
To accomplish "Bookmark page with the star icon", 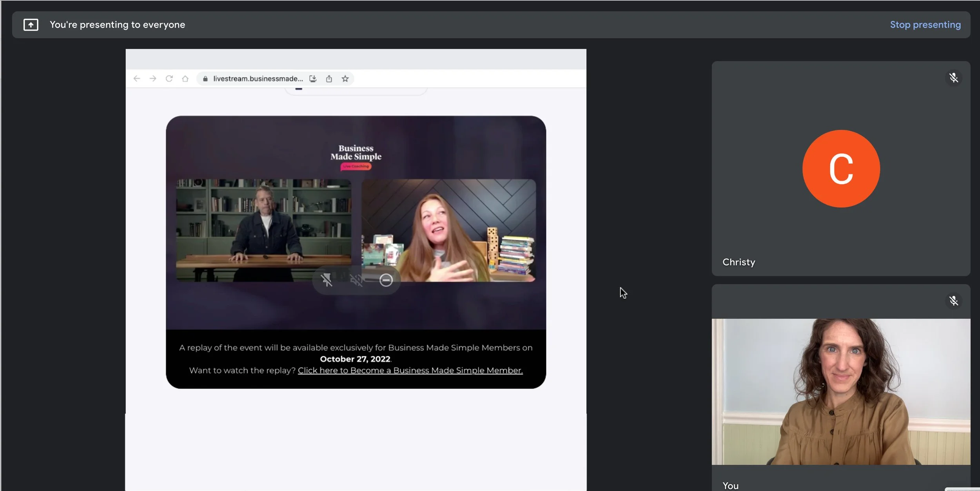I will click(x=345, y=79).
